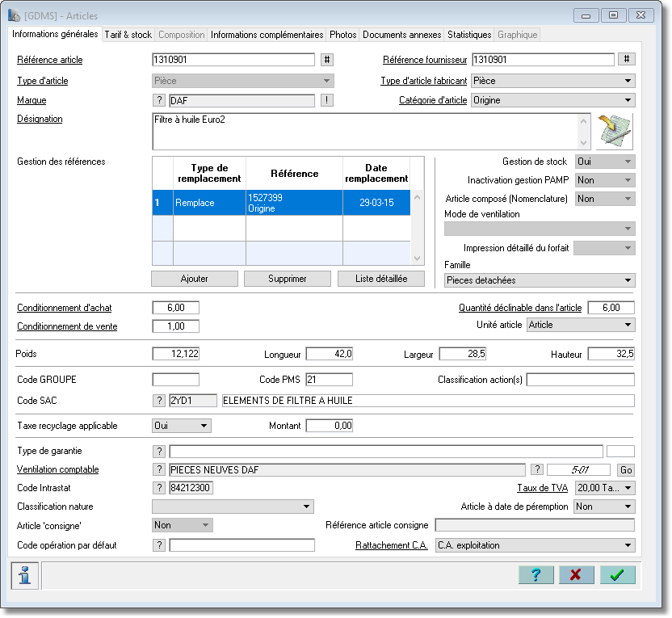672x618 pixels.
Task: Click the Désignation text area
Action: point(367,132)
